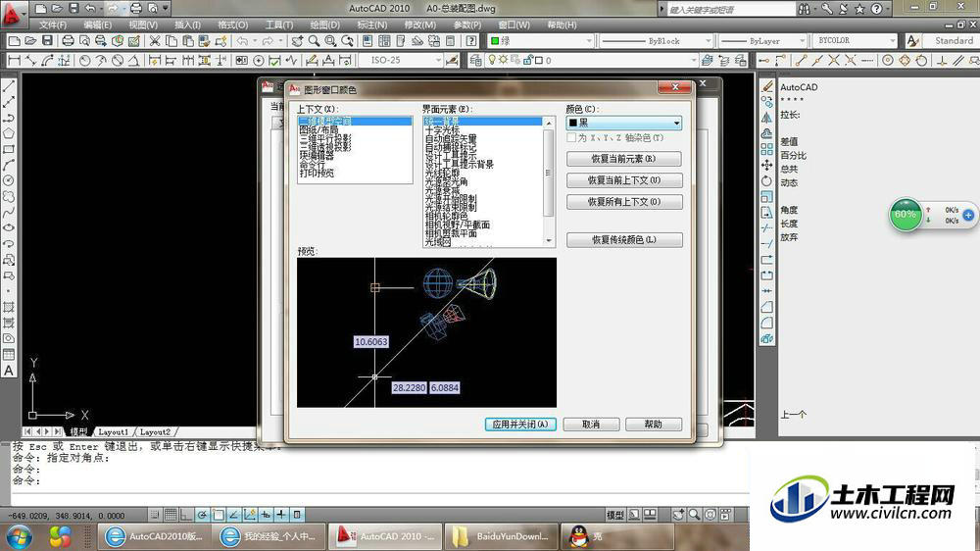The height and width of the screenshot is (551, 980).
Task: Toggle Object Snap Tracking in status bar
Action: coord(234,515)
